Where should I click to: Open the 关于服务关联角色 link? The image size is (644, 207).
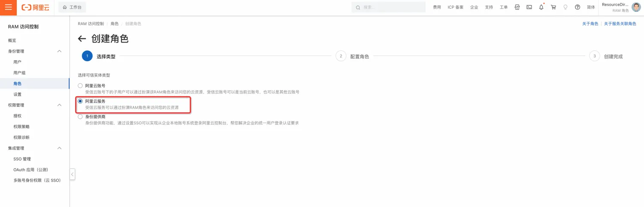pos(620,24)
